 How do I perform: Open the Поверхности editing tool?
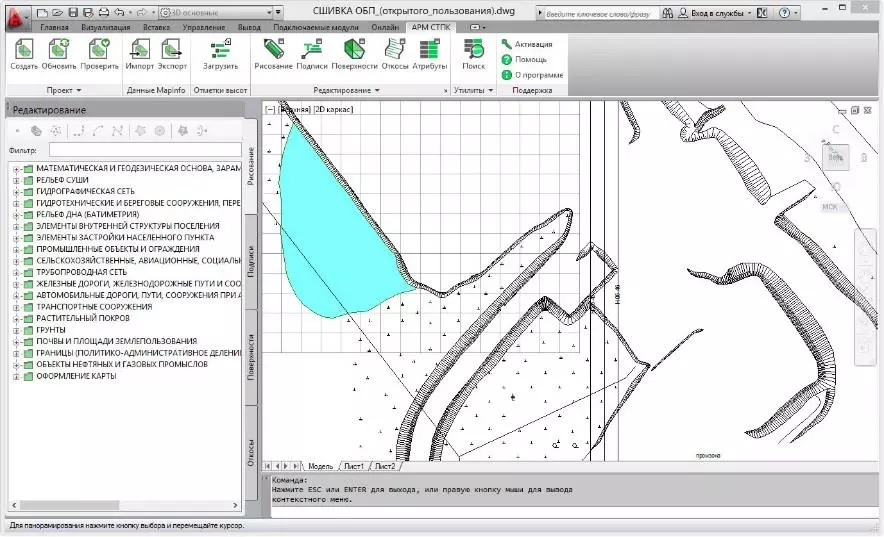pyautogui.click(x=354, y=49)
